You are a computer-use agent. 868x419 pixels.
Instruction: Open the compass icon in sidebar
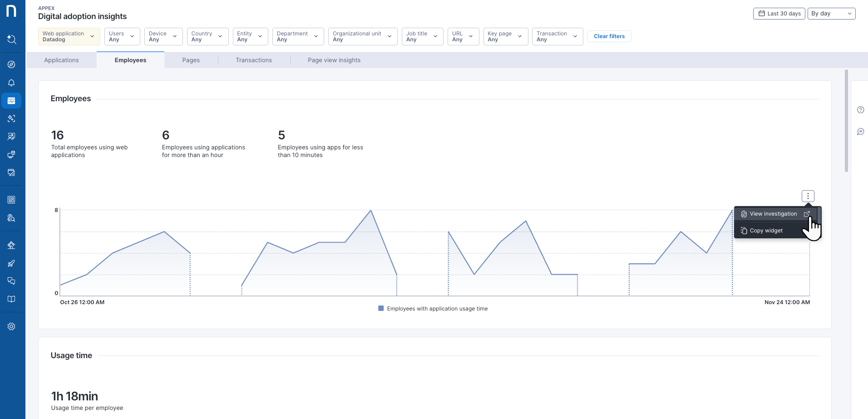[x=12, y=64]
